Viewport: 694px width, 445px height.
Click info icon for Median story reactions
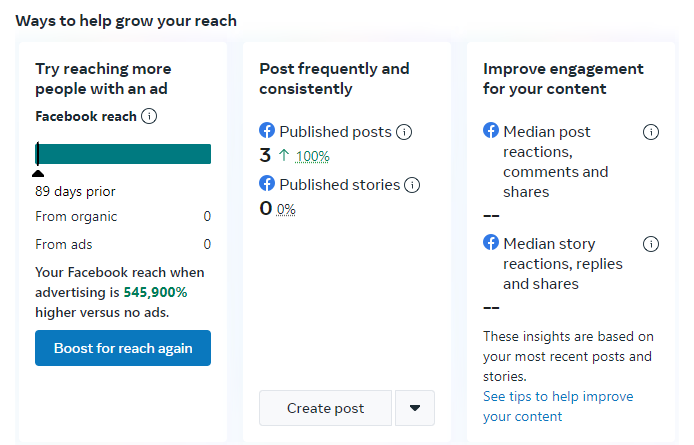pos(651,244)
